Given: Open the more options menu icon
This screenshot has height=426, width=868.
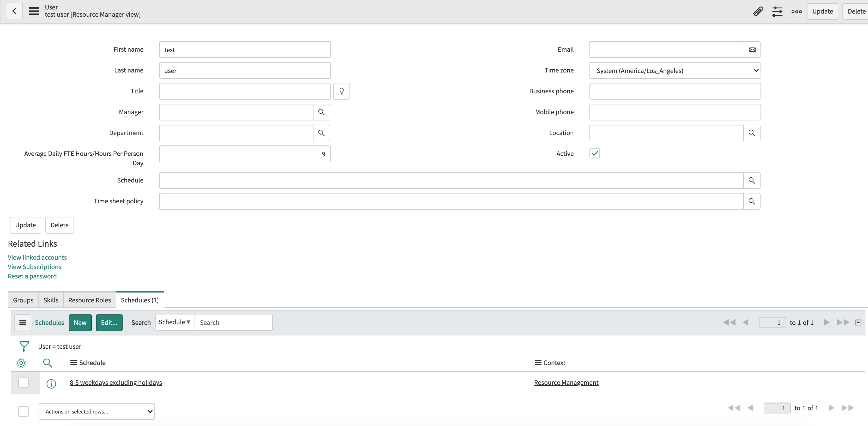Looking at the screenshot, I should tap(796, 11).
